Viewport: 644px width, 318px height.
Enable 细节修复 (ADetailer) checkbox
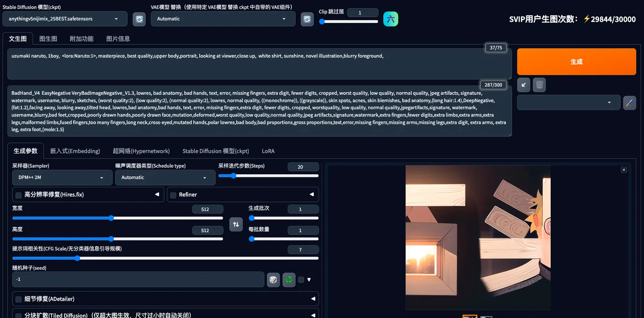(x=18, y=300)
